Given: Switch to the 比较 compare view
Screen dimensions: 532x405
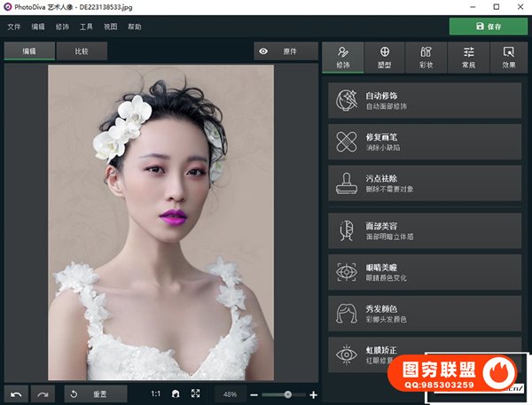Looking at the screenshot, I should coord(82,51).
